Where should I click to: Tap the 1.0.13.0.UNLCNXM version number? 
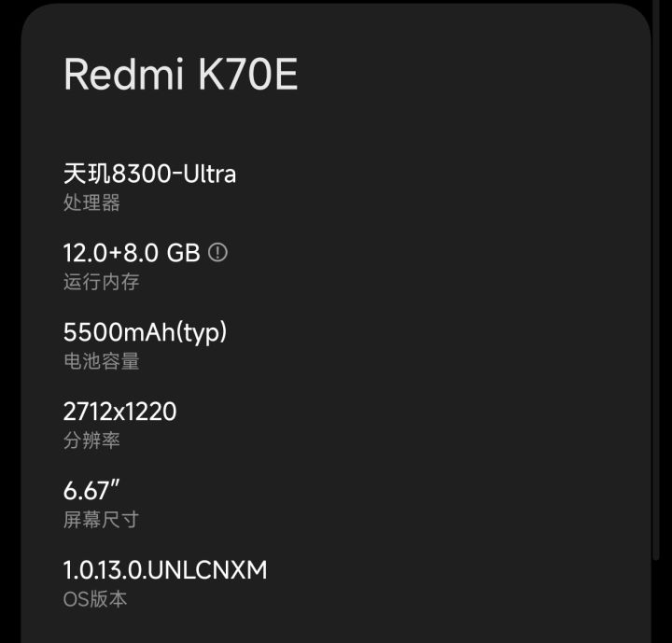pos(165,570)
